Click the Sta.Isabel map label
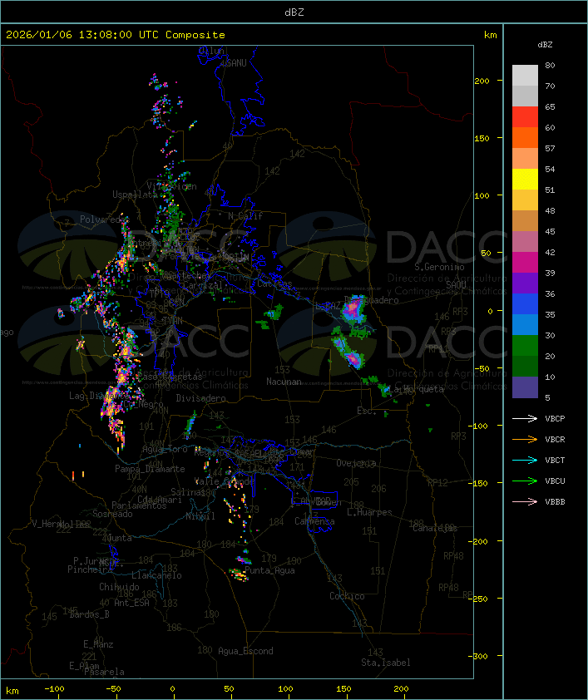The width and height of the screenshot is (588, 700). pos(385,663)
